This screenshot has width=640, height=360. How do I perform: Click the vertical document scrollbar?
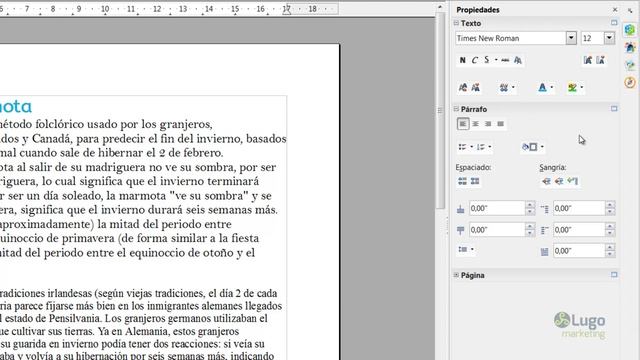440,110
